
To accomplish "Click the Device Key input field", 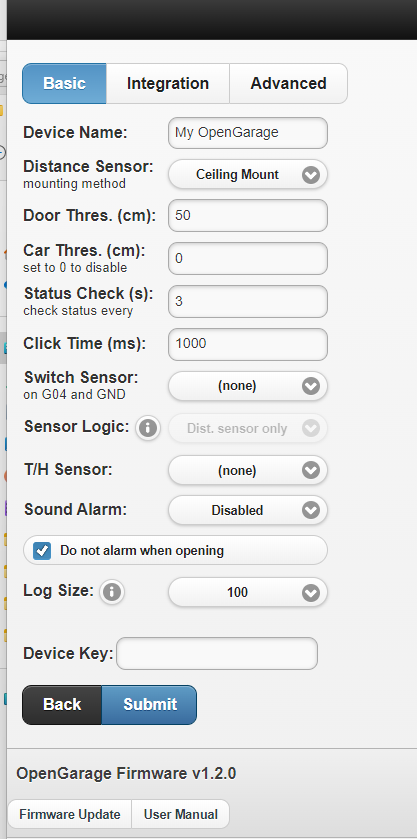I will click(x=217, y=653).
